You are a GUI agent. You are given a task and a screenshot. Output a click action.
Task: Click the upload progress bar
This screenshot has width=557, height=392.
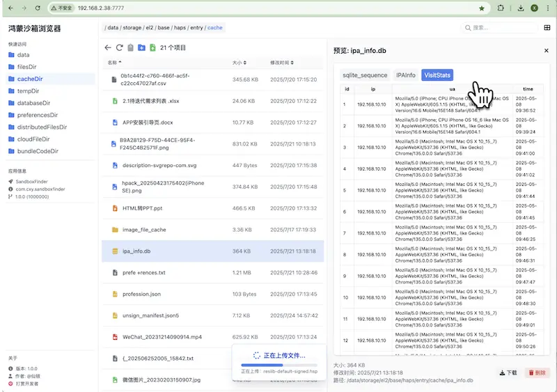(279, 365)
